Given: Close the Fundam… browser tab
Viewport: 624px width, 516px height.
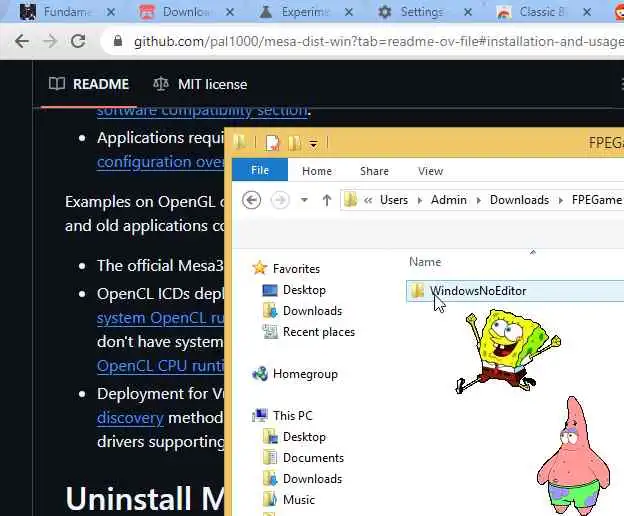Looking at the screenshot, I should [111, 12].
